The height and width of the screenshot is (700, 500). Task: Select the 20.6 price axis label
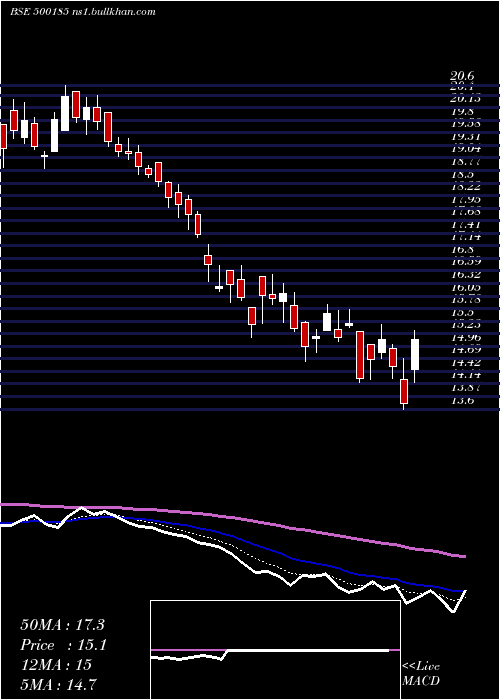point(462,77)
